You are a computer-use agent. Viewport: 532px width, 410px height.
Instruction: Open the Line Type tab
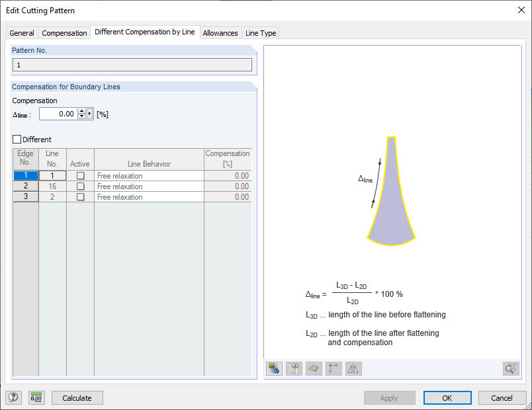click(x=261, y=33)
